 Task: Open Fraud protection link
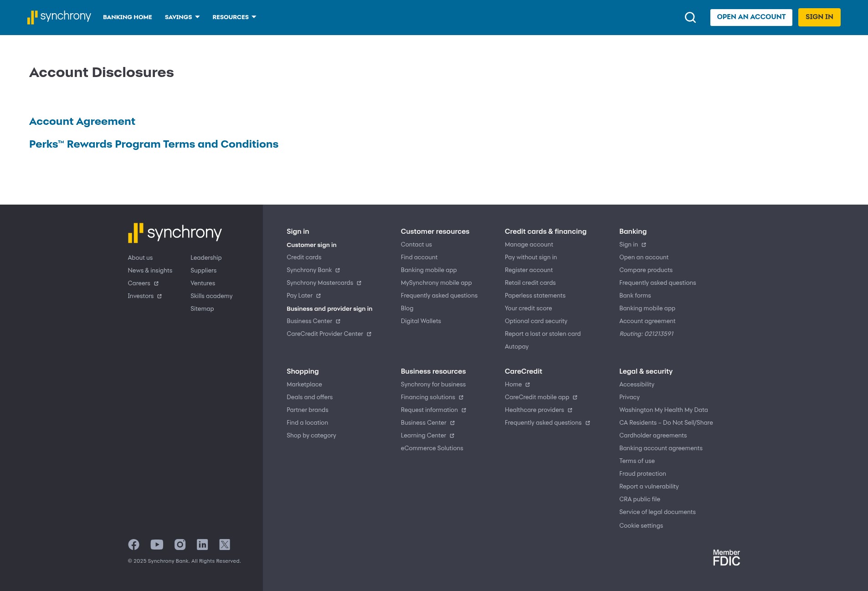click(x=642, y=474)
